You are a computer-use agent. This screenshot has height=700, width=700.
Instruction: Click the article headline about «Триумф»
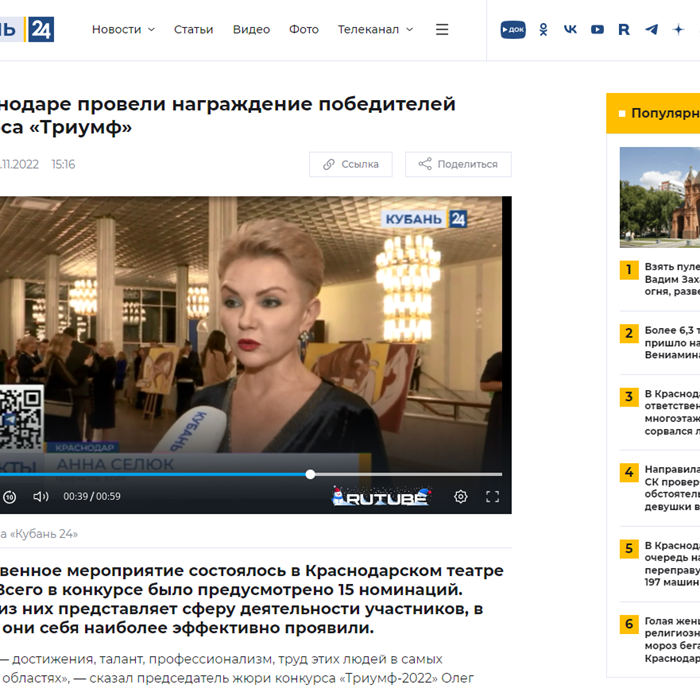pos(228,115)
